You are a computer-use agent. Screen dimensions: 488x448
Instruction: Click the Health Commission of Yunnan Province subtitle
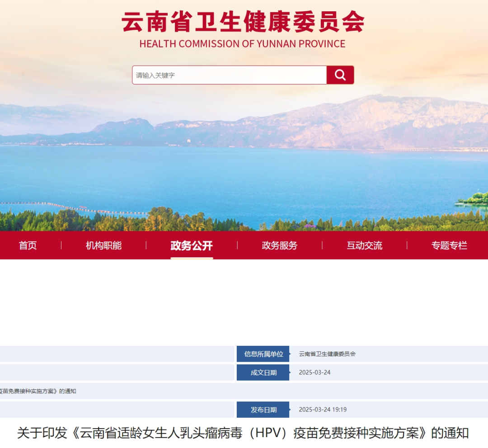[242, 44]
